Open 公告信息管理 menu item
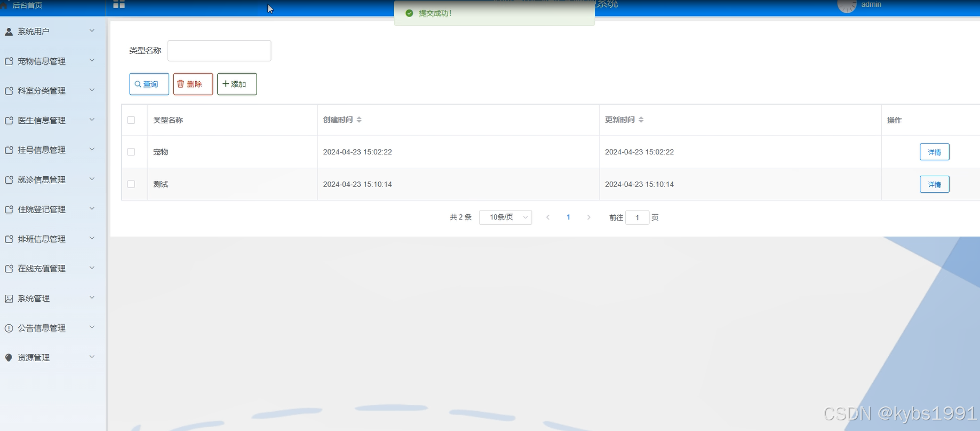 click(x=53, y=328)
